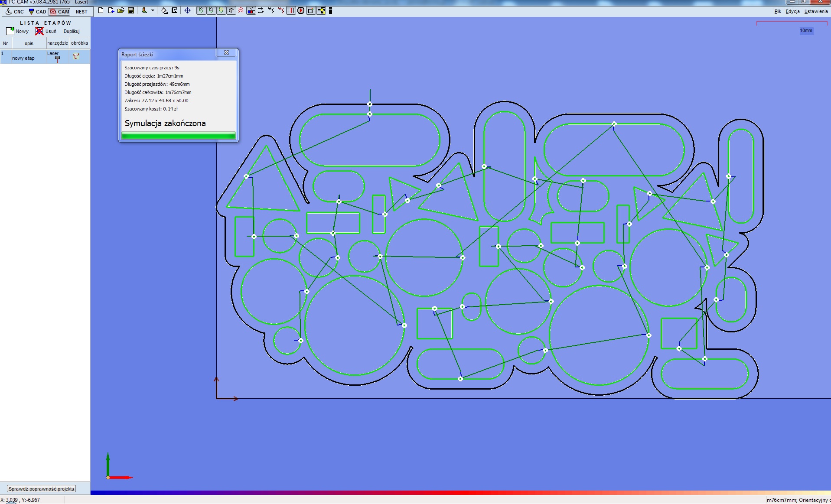Click the loop arrows path order icon
The image size is (831, 504).
(x=261, y=10)
